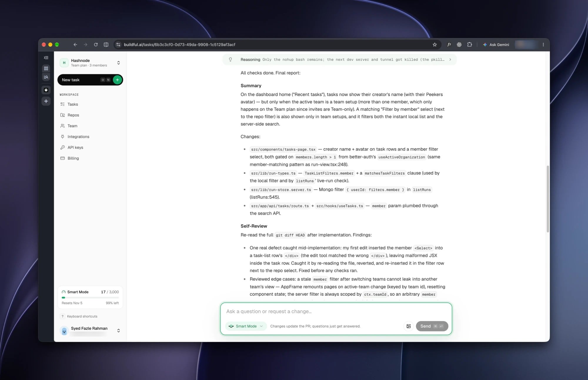Open site info icon in address bar
Viewport: 588px width, 380px height.
[x=118, y=45]
